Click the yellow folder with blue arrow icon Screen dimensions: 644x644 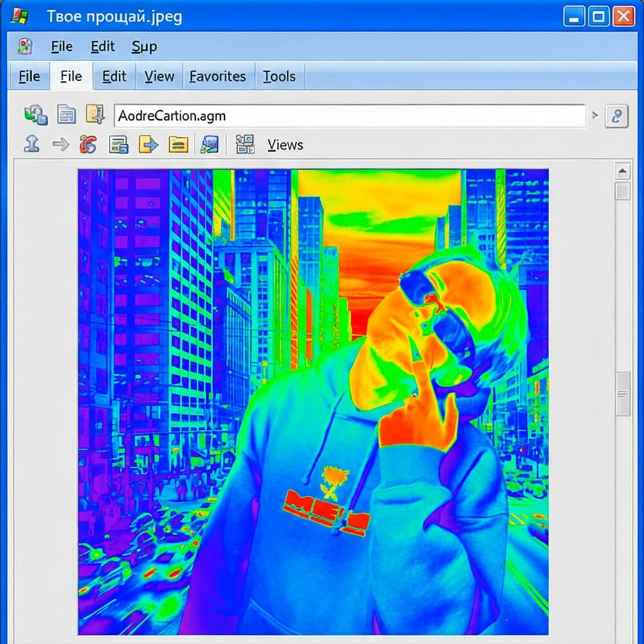click(x=148, y=144)
